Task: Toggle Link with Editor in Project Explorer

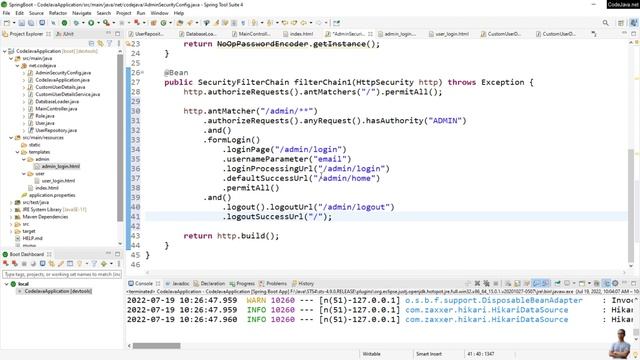Action: (100, 43)
